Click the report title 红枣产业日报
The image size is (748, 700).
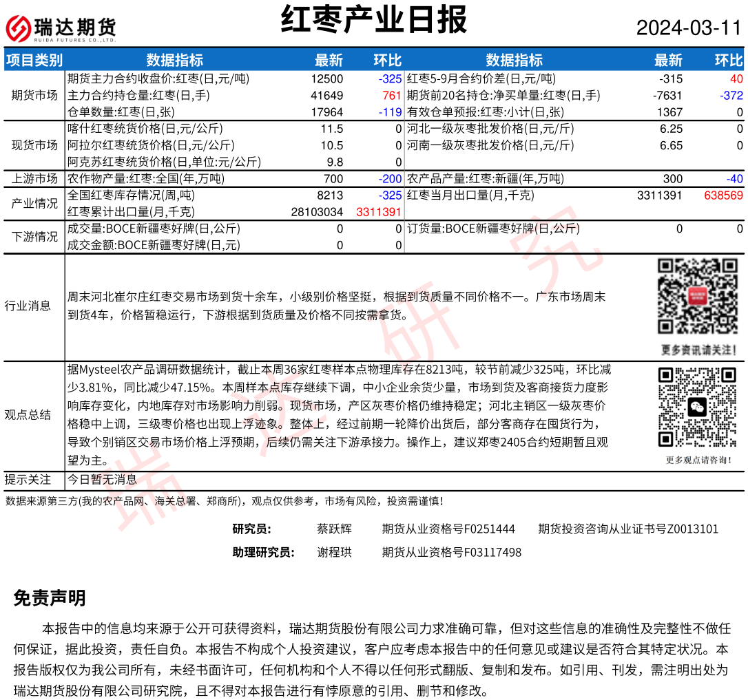[374, 19]
